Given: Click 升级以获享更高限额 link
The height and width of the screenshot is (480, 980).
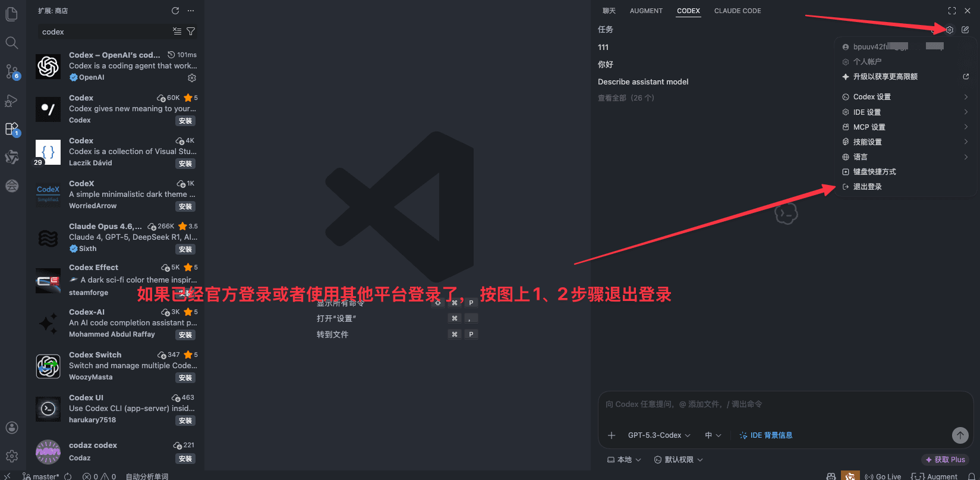Looking at the screenshot, I should (905, 77).
